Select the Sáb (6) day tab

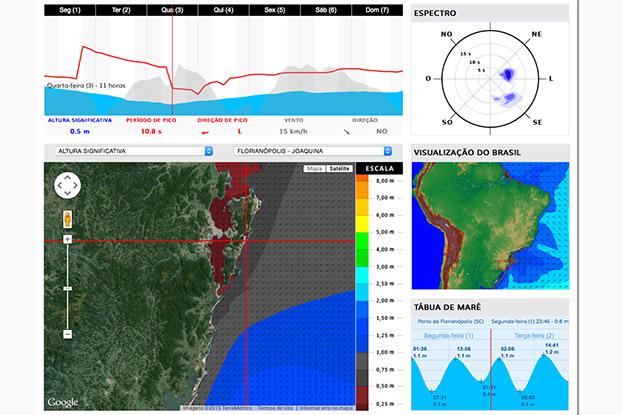(326, 10)
